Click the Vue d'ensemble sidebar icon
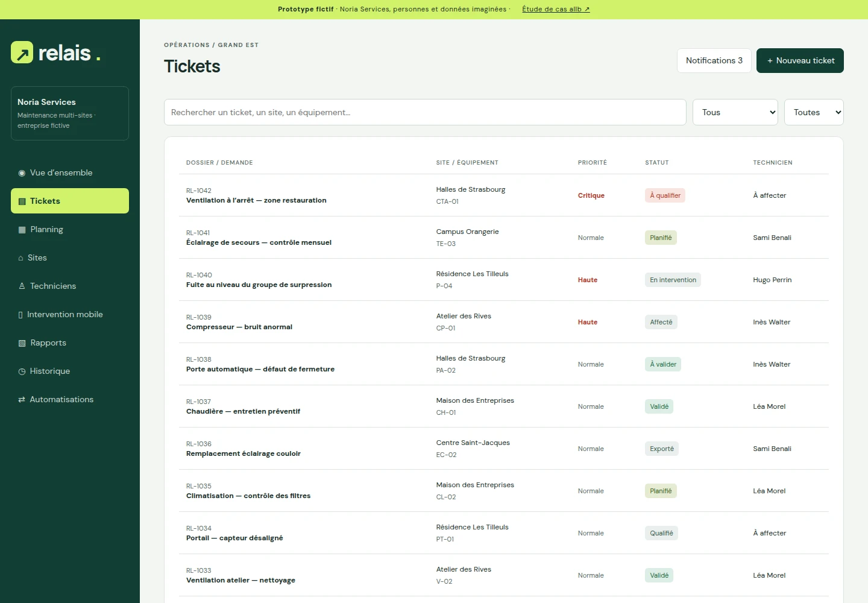Viewport: 868px width, 603px height. (22, 173)
